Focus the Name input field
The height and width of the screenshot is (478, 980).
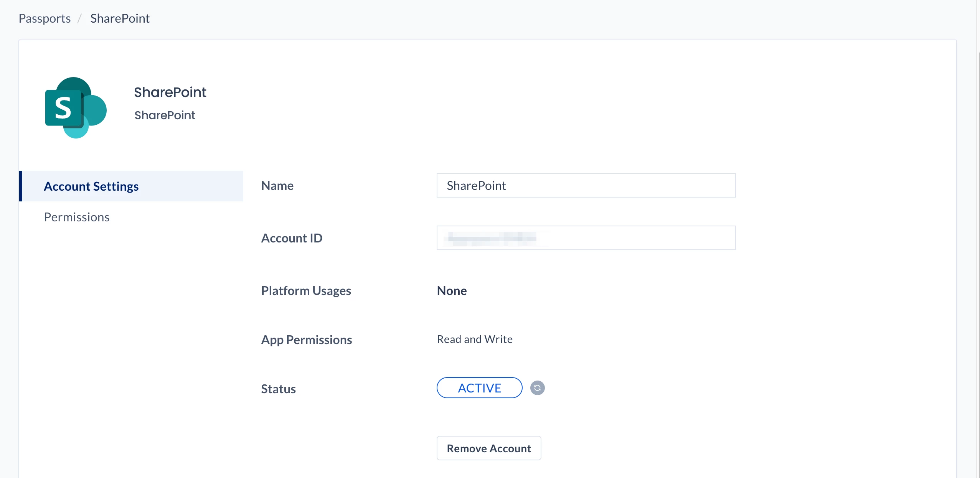[586, 186]
